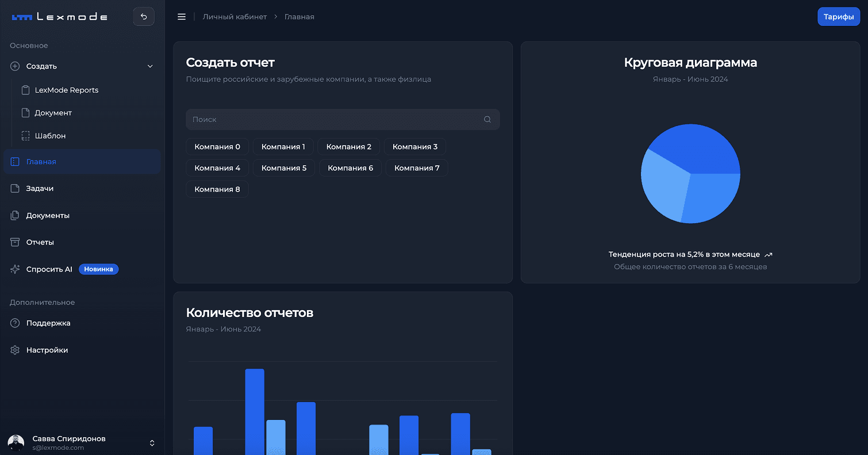Select the Компания 0 chip
Viewport: 868px width, 455px height.
click(x=217, y=147)
